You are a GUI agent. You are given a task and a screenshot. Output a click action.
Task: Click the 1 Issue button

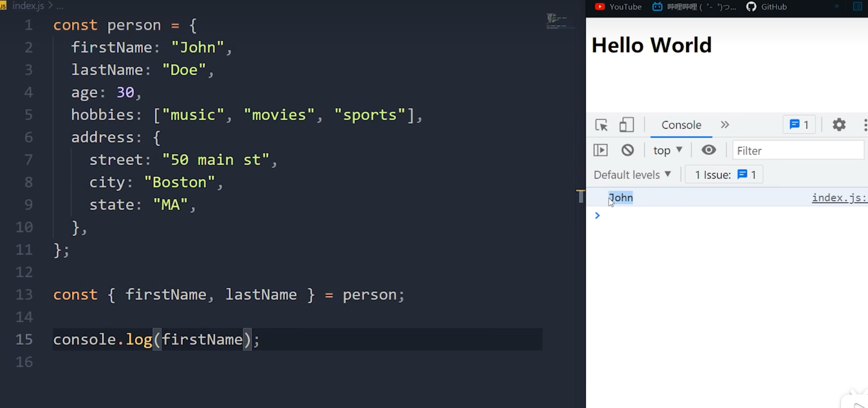(724, 175)
